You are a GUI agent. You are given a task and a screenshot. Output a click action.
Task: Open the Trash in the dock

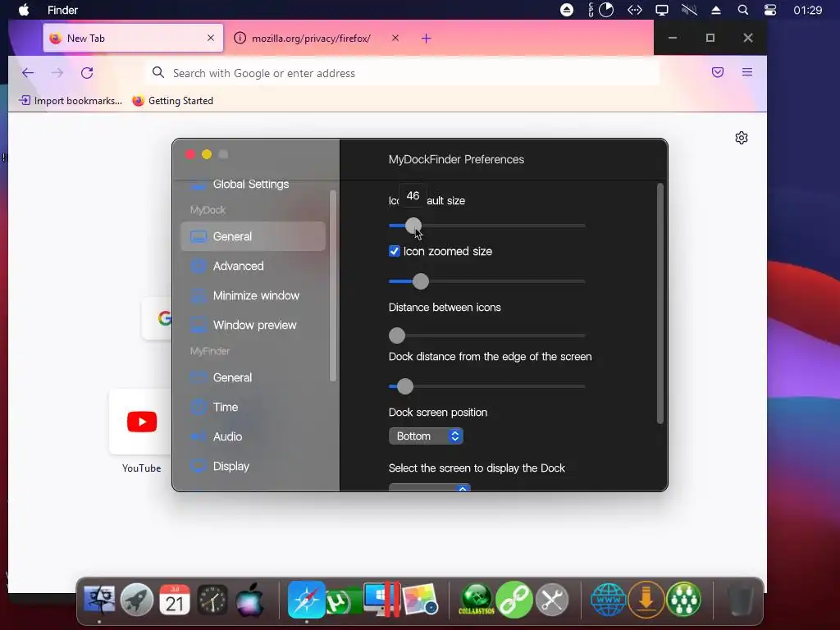[740, 600]
